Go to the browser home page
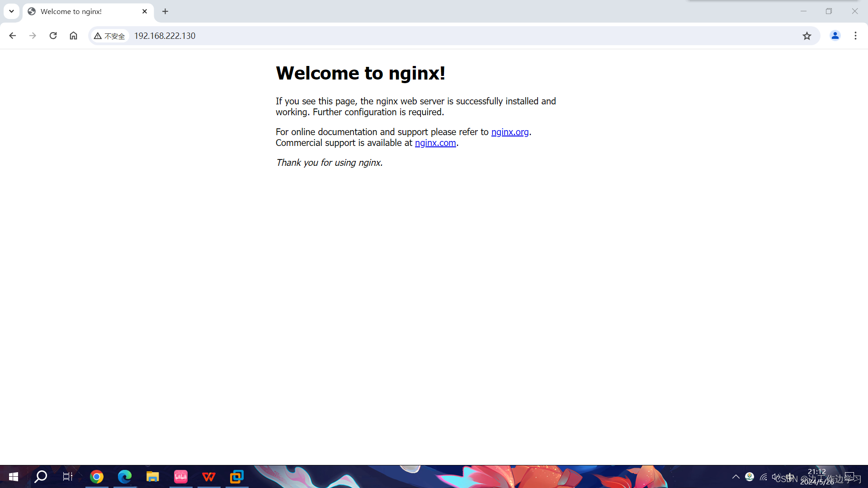Screen dimensions: 868x488 [x=73, y=36]
